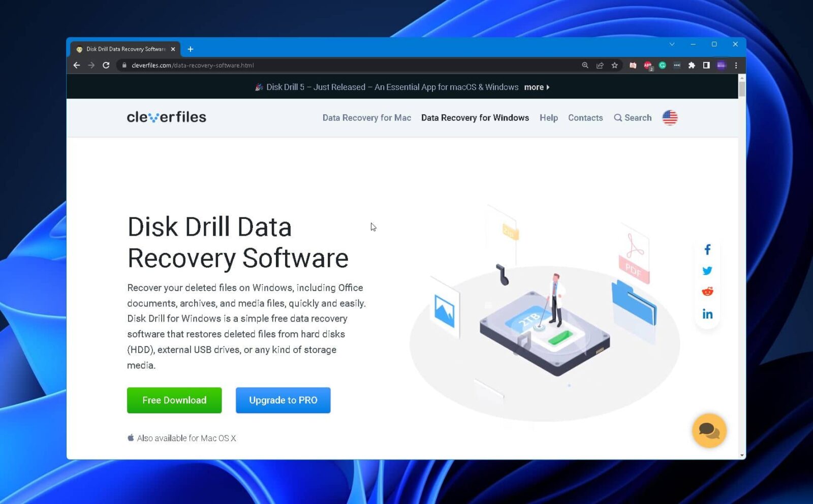Open the 'Also available for Mac OS X' link

point(181,437)
